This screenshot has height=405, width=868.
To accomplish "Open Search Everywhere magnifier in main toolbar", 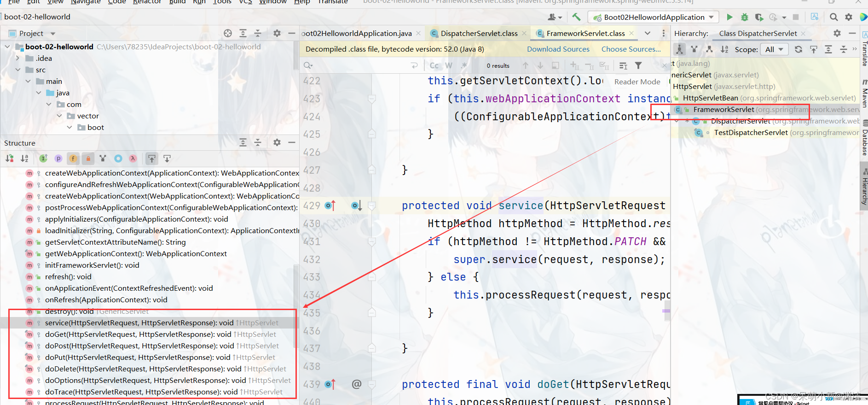I will coord(833,17).
